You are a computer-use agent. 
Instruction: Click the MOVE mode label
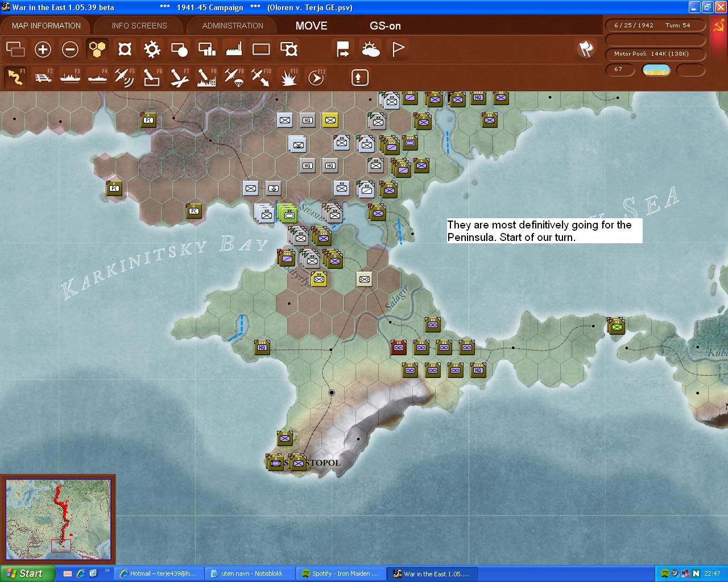pyautogui.click(x=311, y=26)
